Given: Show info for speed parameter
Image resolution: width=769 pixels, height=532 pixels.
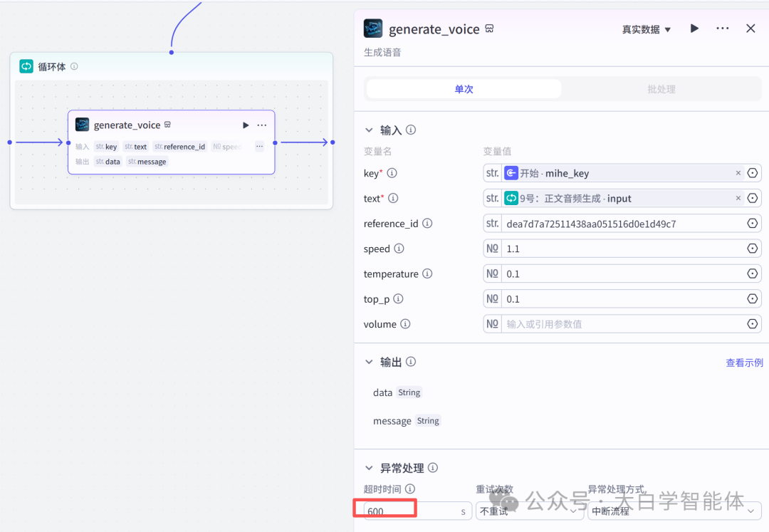Looking at the screenshot, I should coord(399,248).
